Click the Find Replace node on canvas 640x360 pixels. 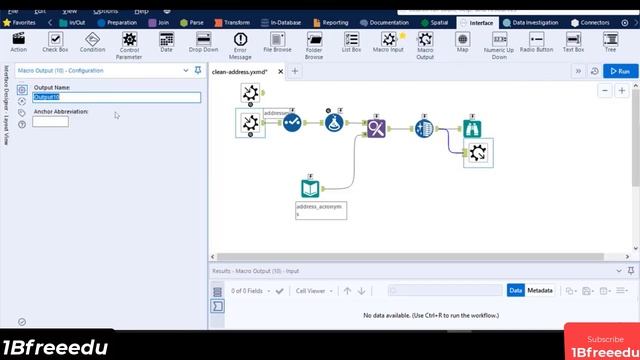(376, 129)
